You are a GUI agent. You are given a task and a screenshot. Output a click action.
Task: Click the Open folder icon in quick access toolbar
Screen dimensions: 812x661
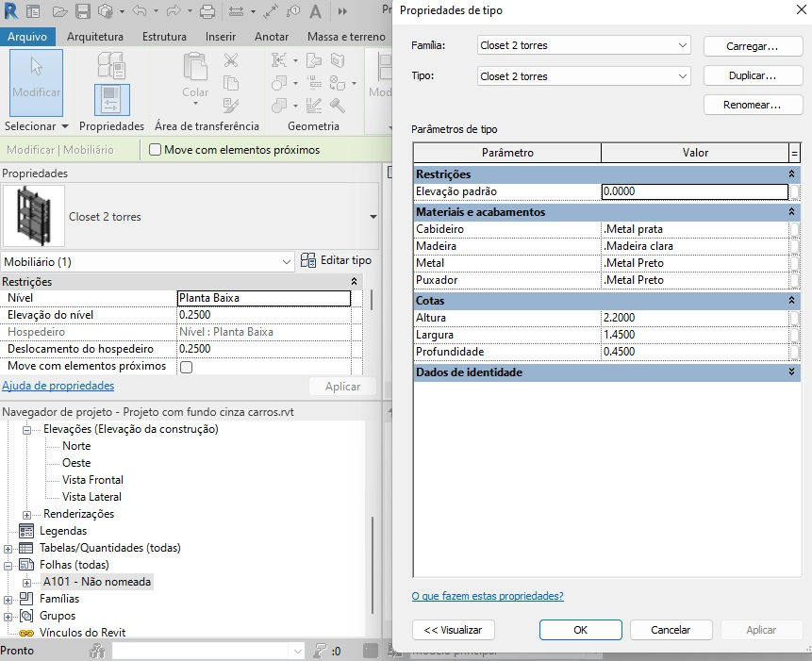pos(59,11)
